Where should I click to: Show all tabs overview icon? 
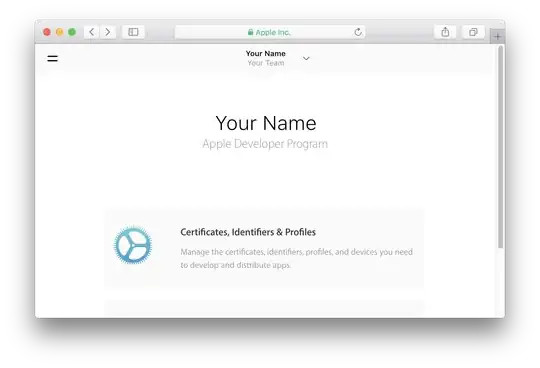click(x=473, y=32)
